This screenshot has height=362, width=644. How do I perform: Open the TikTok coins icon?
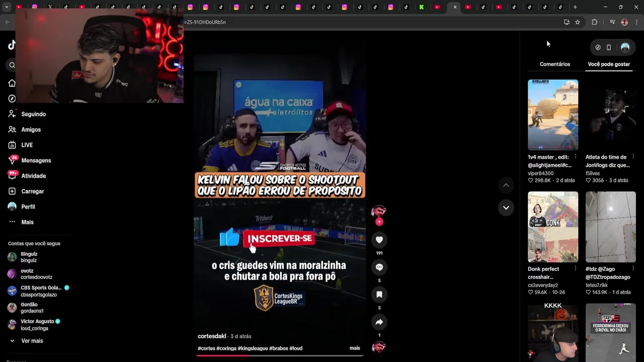point(598,47)
